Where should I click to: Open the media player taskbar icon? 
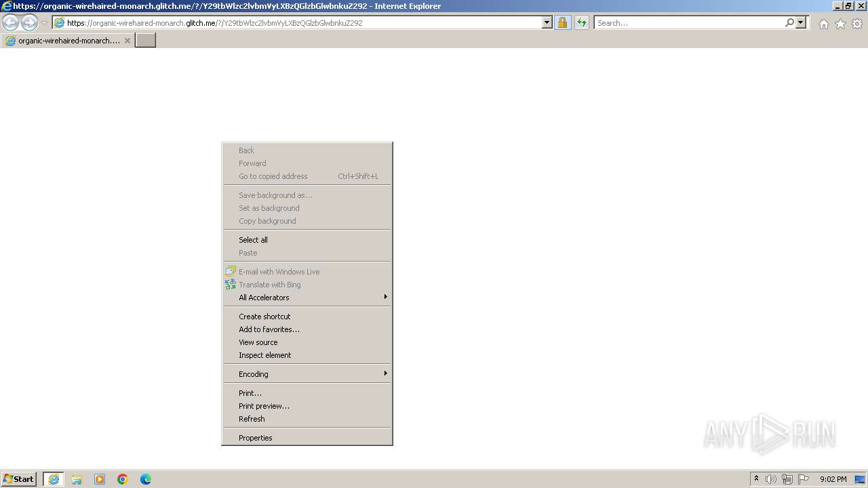click(x=100, y=479)
